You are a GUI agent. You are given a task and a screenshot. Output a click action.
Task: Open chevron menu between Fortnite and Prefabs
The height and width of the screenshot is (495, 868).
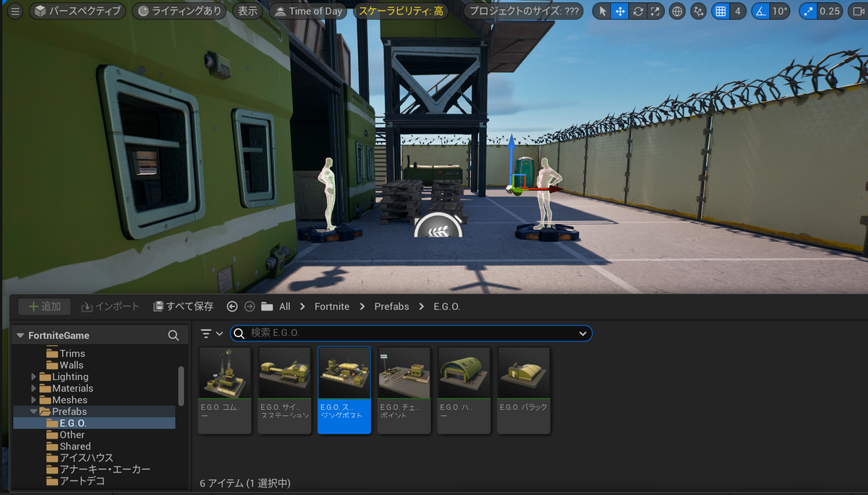[x=362, y=306]
